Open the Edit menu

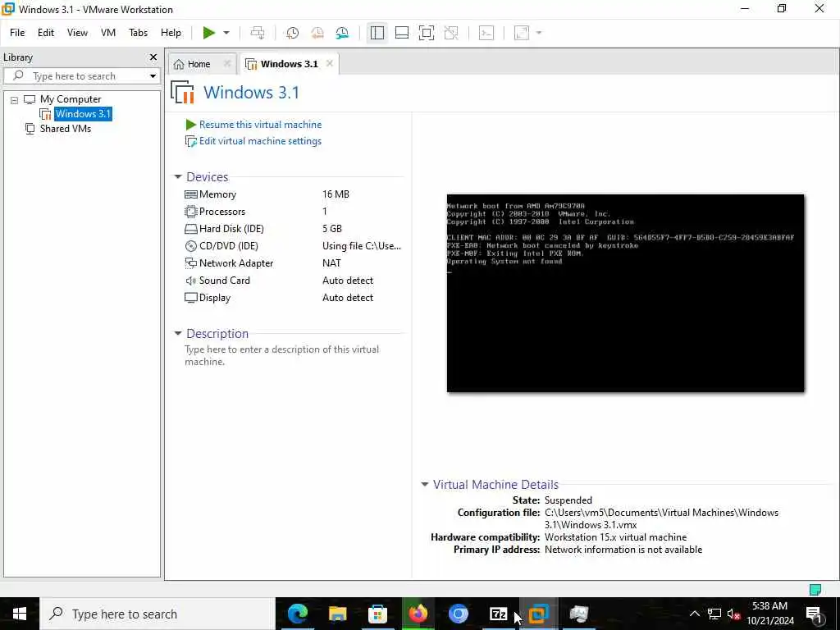(x=46, y=33)
